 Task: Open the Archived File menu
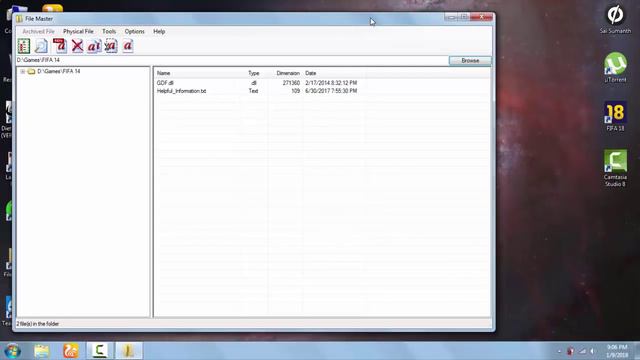click(x=38, y=31)
